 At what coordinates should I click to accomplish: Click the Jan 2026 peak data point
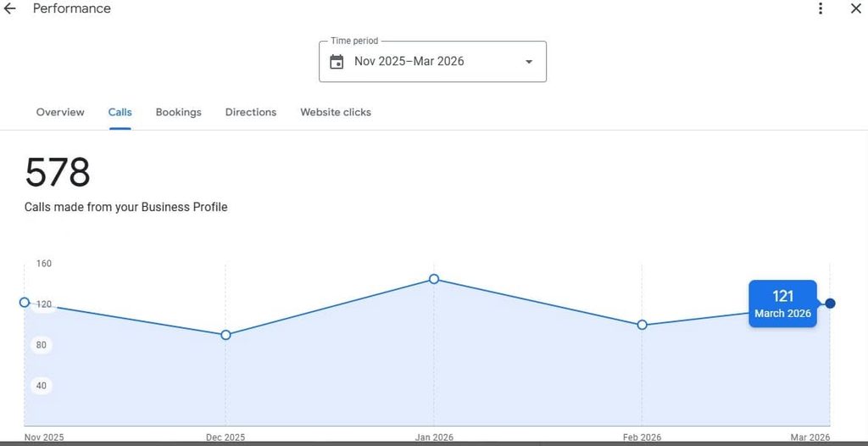434,279
